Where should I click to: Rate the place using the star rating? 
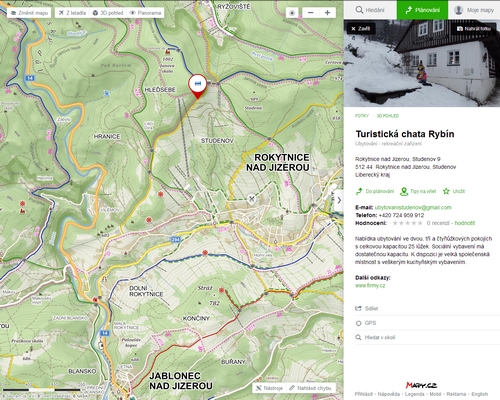(407, 223)
